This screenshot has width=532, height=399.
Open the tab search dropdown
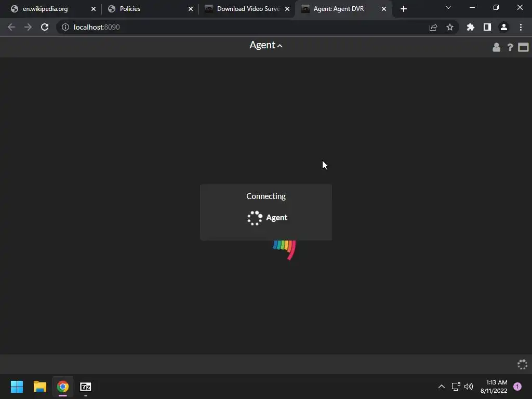(x=448, y=7)
